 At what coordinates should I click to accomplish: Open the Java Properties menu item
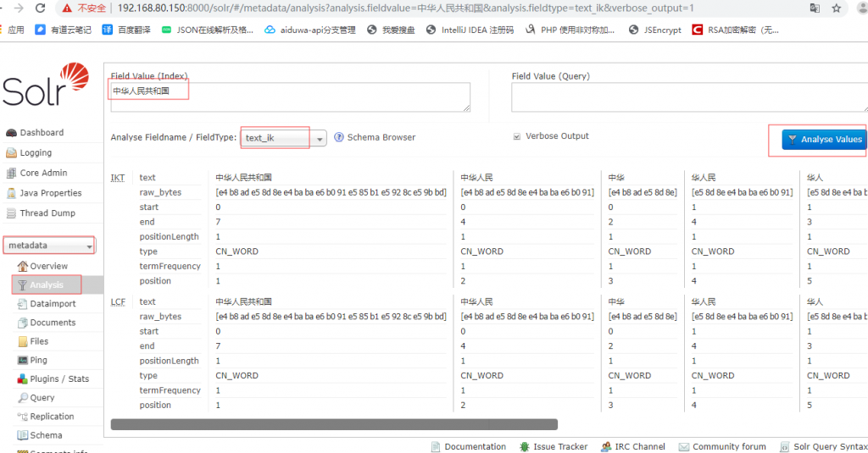(x=50, y=193)
